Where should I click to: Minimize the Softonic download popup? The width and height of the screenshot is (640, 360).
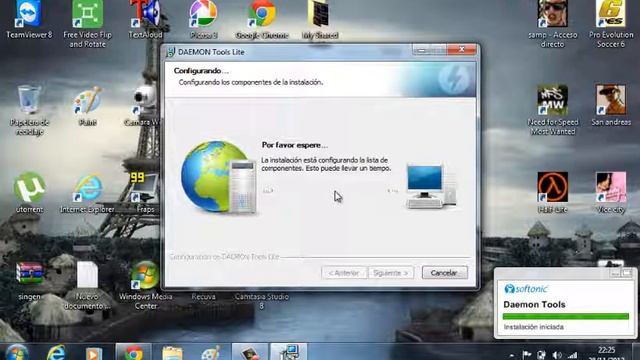coord(615,273)
